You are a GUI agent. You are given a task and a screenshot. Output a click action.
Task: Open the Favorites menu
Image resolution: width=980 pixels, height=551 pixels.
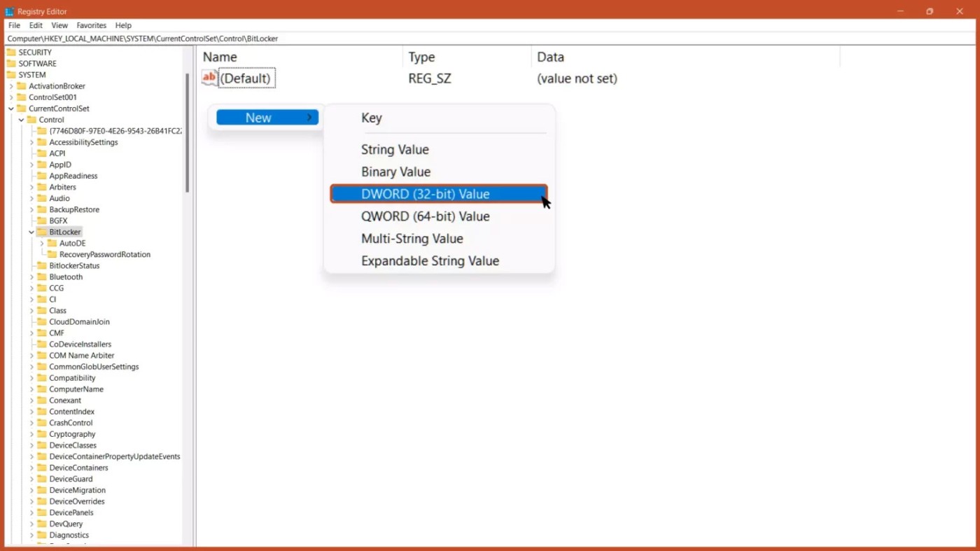point(92,25)
